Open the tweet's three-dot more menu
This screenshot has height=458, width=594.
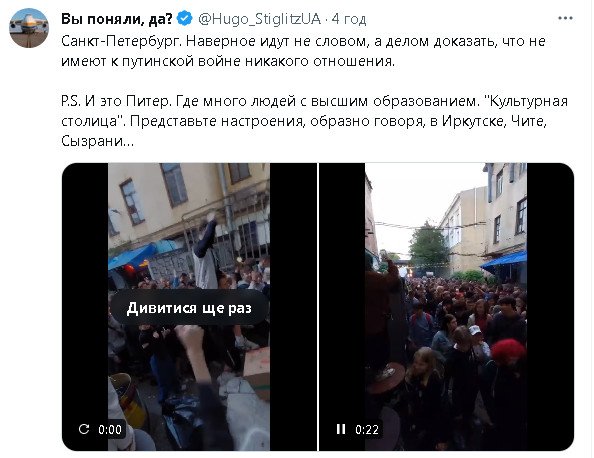tap(565, 18)
